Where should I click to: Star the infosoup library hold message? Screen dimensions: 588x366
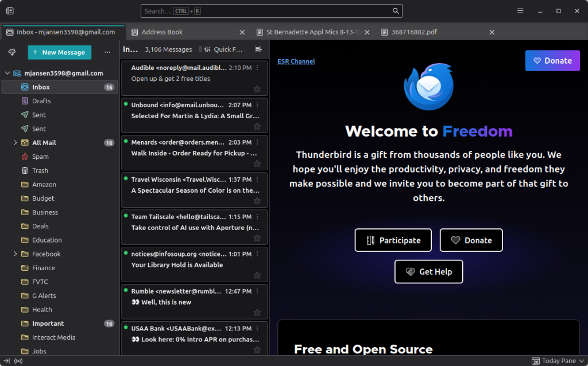(257, 275)
